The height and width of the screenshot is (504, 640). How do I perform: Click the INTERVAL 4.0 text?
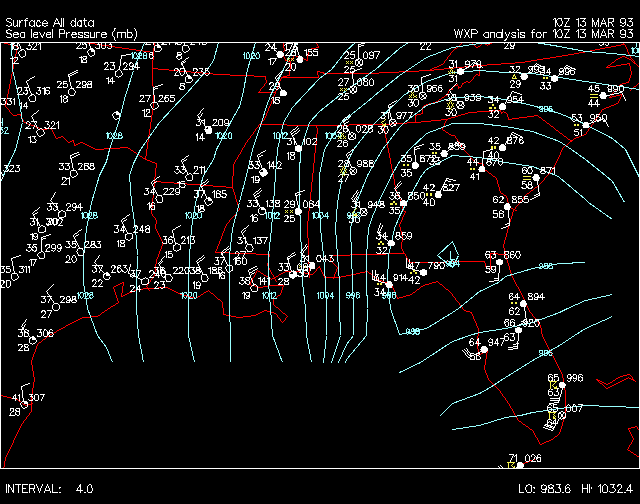50,490
